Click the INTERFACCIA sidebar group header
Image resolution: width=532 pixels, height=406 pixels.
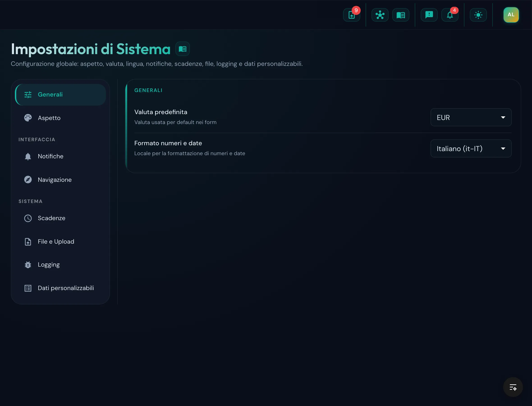pyautogui.click(x=37, y=140)
